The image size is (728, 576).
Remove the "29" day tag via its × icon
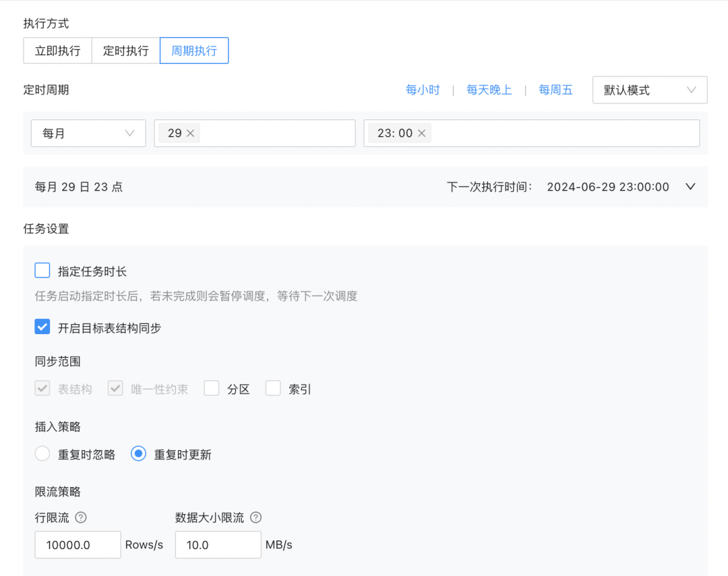click(x=191, y=133)
